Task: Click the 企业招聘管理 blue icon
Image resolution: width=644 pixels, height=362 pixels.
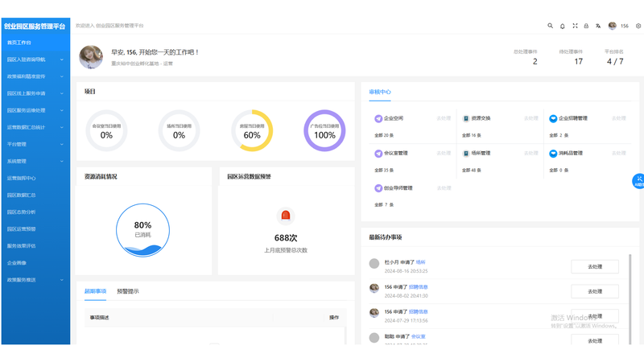Action: (x=553, y=118)
